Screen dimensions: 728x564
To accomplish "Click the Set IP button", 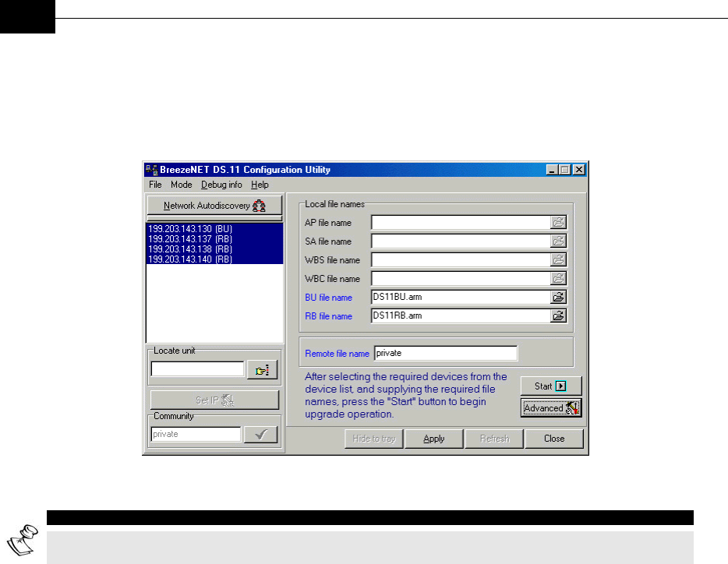I will pyautogui.click(x=214, y=400).
